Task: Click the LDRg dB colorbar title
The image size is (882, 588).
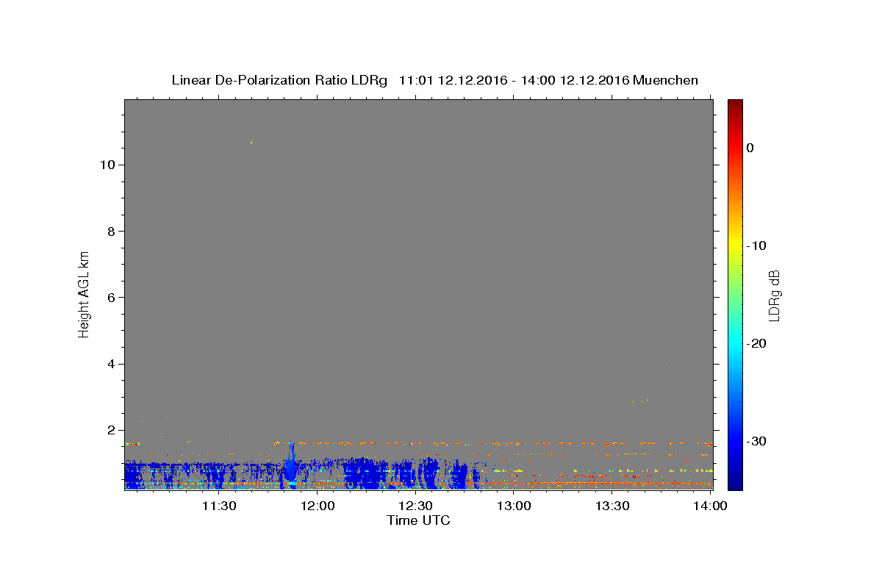Action: (775, 295)
